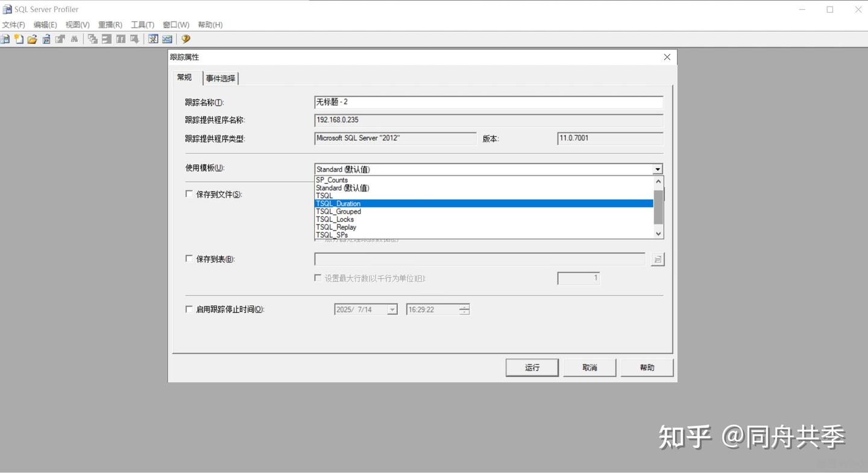Close the 跟踪属性 dialog with X
The width and height of the screenshot is (868, 473).
pyautogui.click(x=667, y=57)
